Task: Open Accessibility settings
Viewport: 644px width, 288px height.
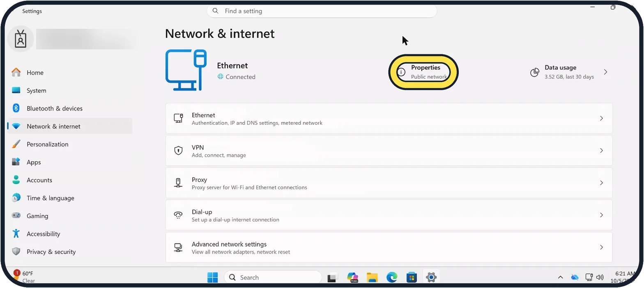Action: pos(69,234)
